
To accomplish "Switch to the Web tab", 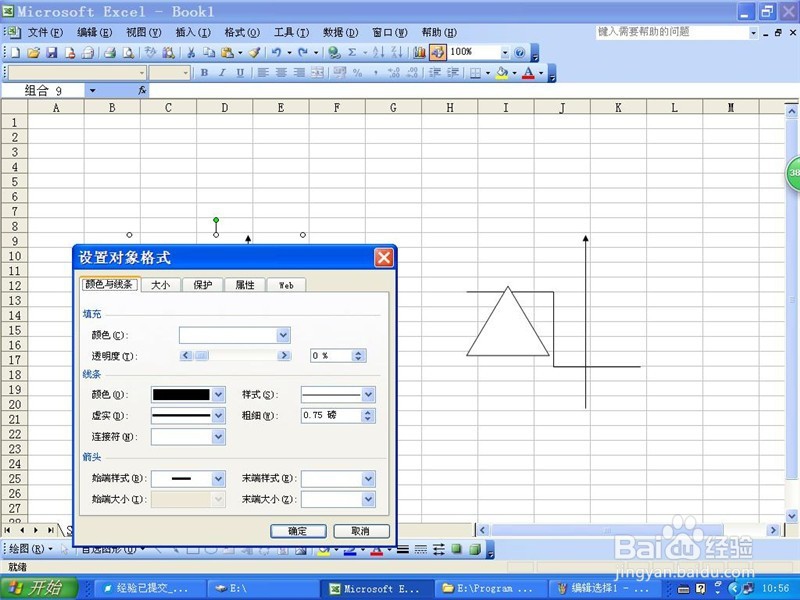I will [x=286, y=285].
